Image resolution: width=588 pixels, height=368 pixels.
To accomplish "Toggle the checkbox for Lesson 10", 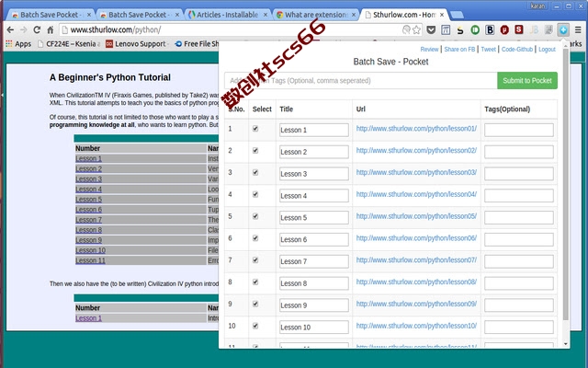I will [x=255, y=326].
